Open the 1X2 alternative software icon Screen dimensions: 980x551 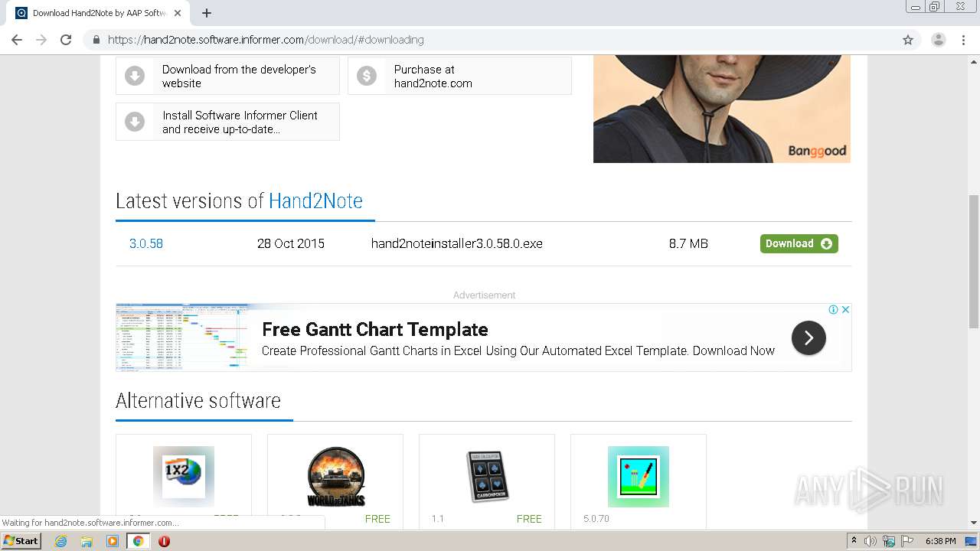coord(184,476)
